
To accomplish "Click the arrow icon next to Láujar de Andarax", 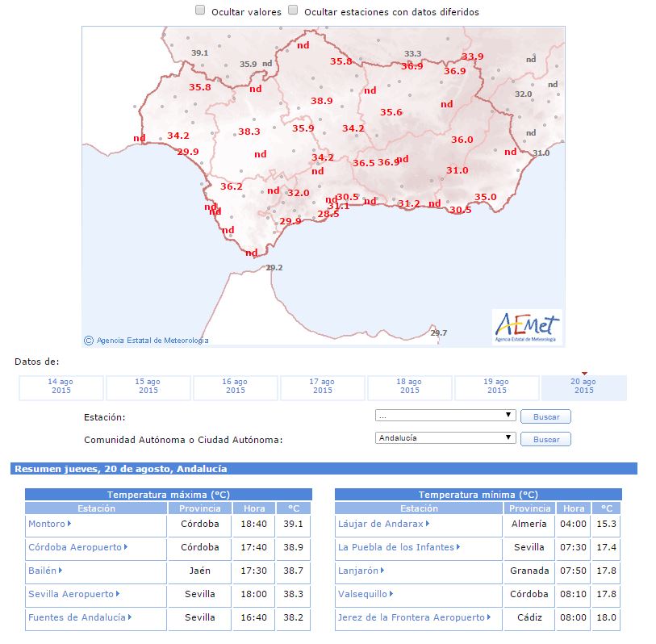I will point(428,524).
